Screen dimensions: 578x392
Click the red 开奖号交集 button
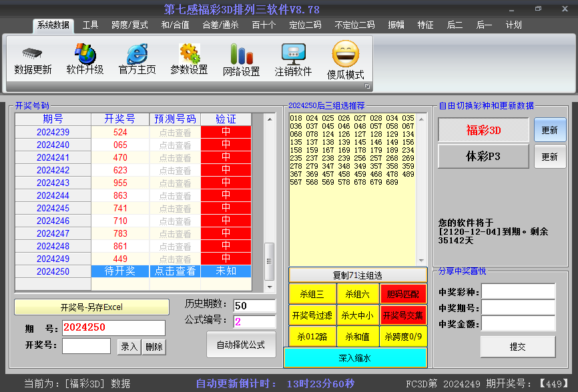click(403, 315)
